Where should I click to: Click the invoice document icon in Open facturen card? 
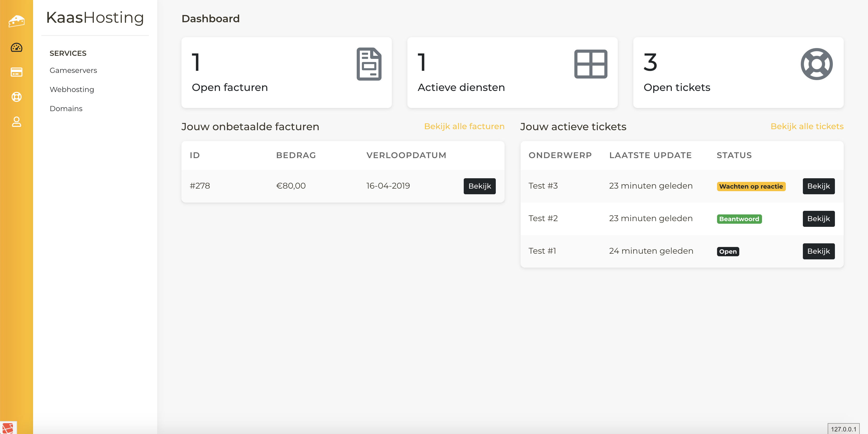pos(369,64)
